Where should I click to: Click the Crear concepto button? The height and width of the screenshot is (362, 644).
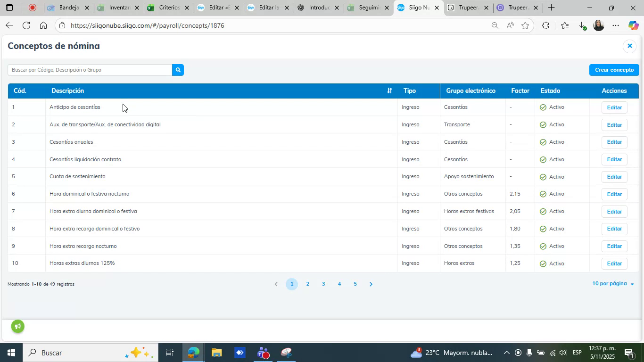(x=614, y=70)
